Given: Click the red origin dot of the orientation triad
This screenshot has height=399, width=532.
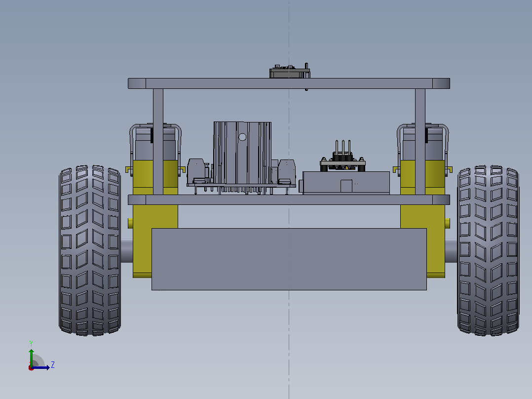Looking at the screenshot, I should click(31, 368).
